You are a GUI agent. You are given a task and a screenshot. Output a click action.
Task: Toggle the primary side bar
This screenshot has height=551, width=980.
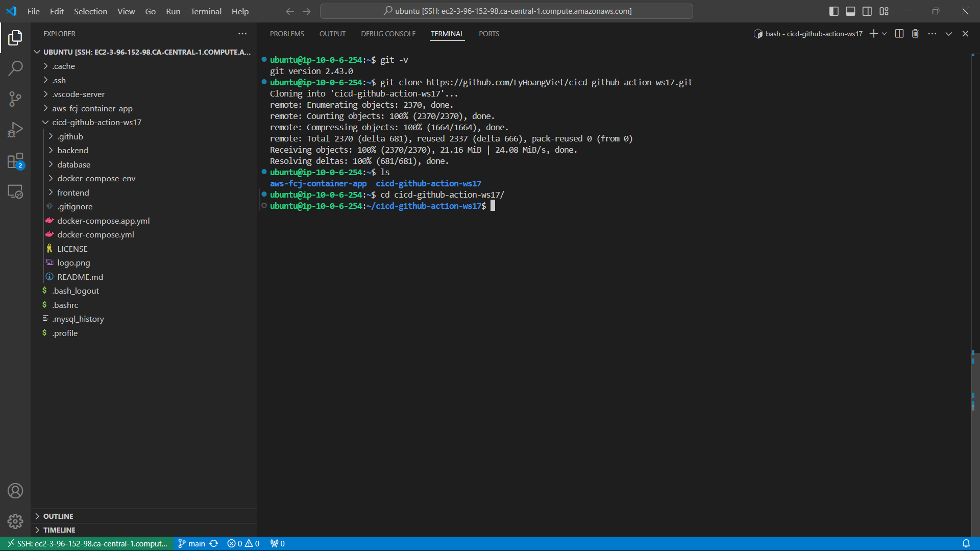(x=834, y=11)
